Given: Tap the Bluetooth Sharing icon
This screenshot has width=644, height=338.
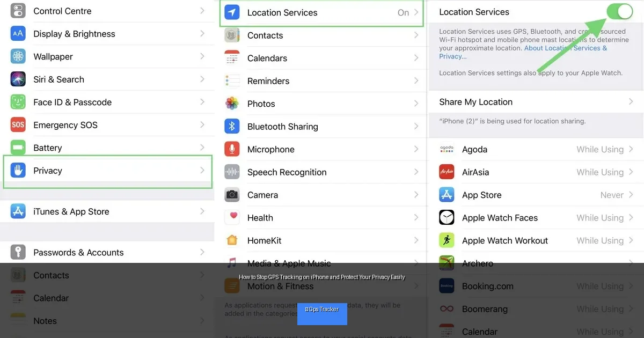Looking at the screenshot, I should (232, 127).
